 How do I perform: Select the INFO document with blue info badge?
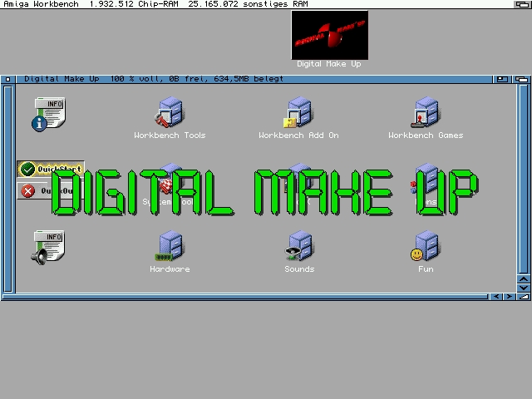coord(49,115)
